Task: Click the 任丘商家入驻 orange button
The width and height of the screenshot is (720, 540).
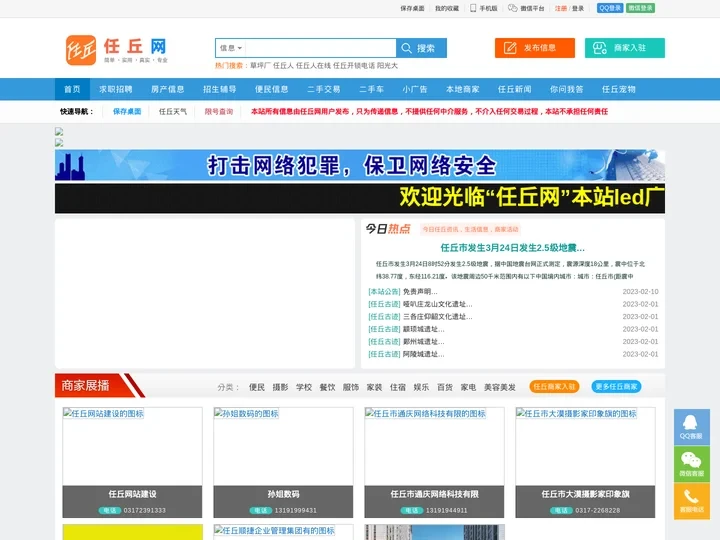Action: (554, 387)
